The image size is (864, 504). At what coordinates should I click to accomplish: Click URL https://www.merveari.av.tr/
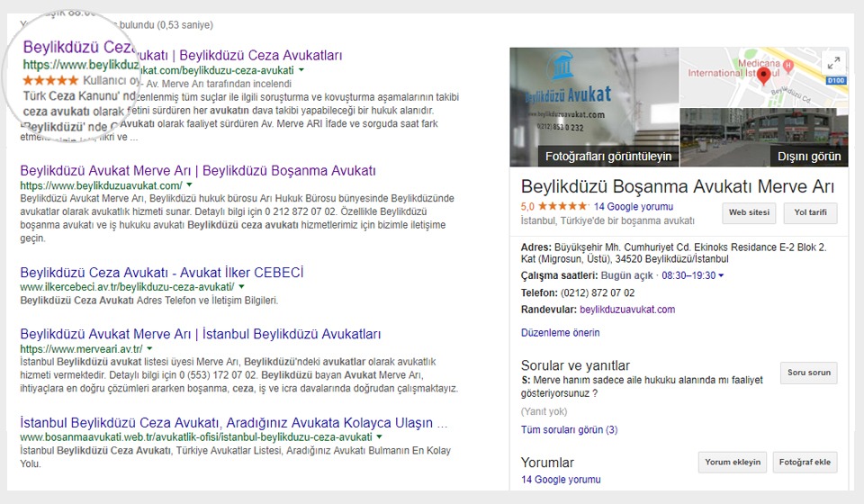coord(82,348)
